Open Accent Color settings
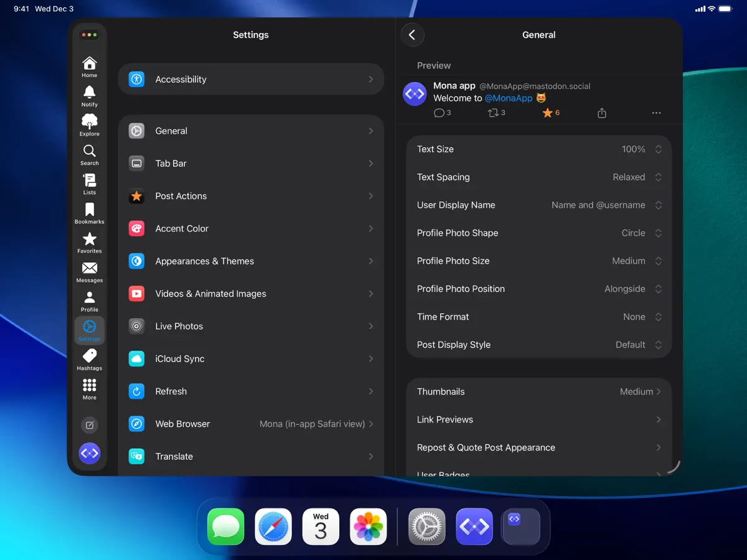 tap(251, 228)
